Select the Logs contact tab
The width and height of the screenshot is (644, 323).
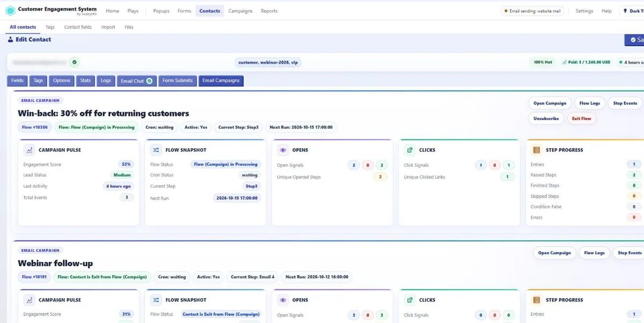pyautogui.click(x=106, y=80)
